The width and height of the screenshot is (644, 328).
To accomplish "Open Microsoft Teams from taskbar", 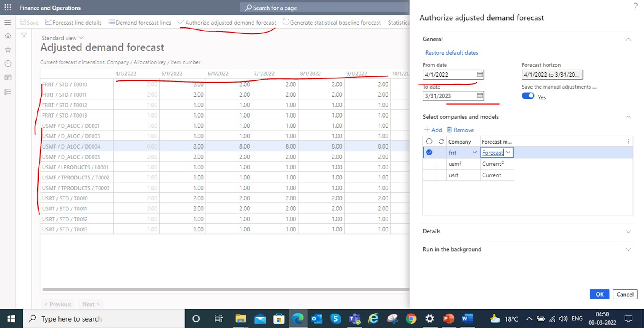I will [355, 319].
